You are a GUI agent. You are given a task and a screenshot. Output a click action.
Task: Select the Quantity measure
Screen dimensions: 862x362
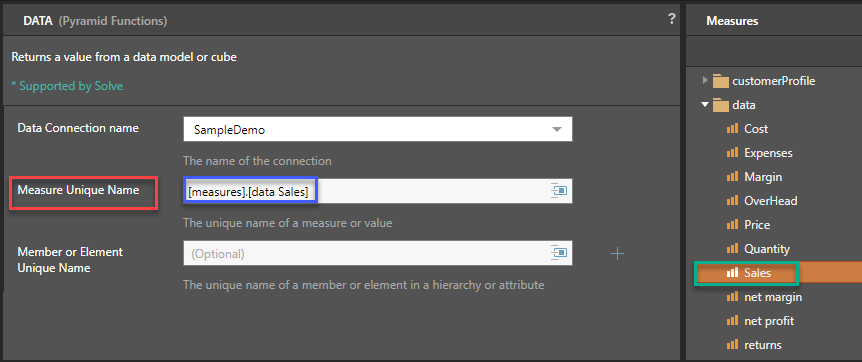click(x=767, y=249)
